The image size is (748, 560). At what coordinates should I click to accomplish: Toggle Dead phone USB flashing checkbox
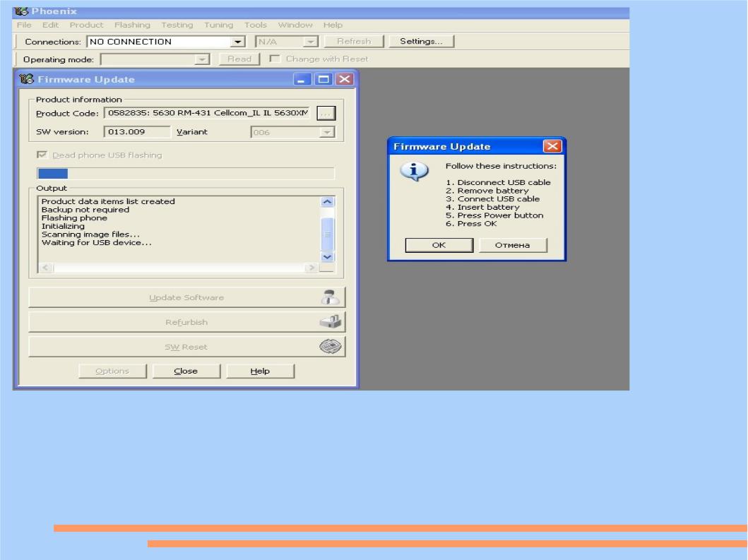click(42, 155)
